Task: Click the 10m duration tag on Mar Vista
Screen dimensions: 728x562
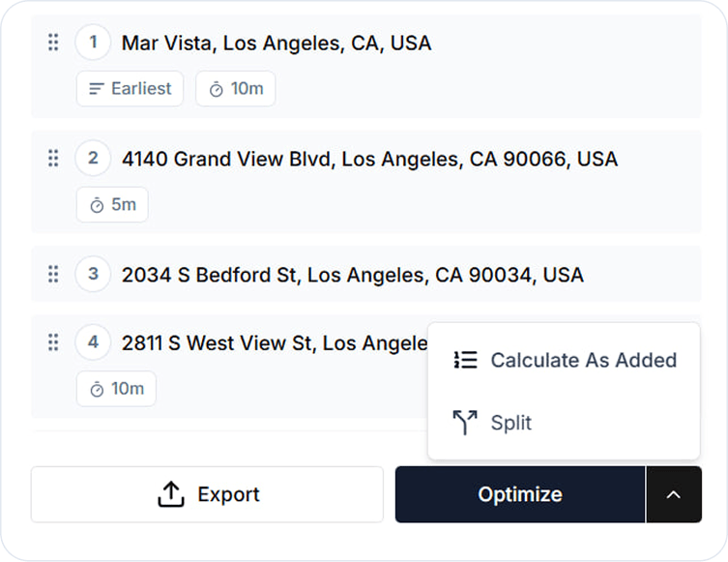Action: tap(236, 89)
